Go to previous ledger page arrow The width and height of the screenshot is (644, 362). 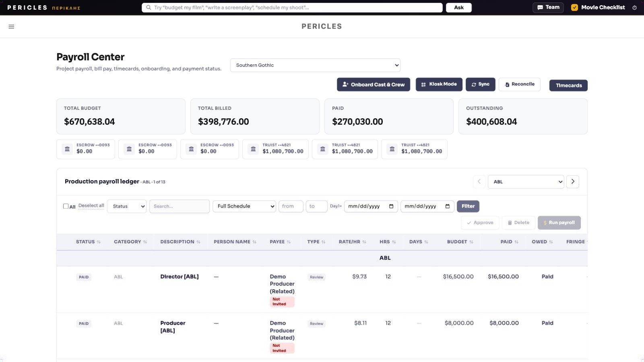click(x=479, y=182)
